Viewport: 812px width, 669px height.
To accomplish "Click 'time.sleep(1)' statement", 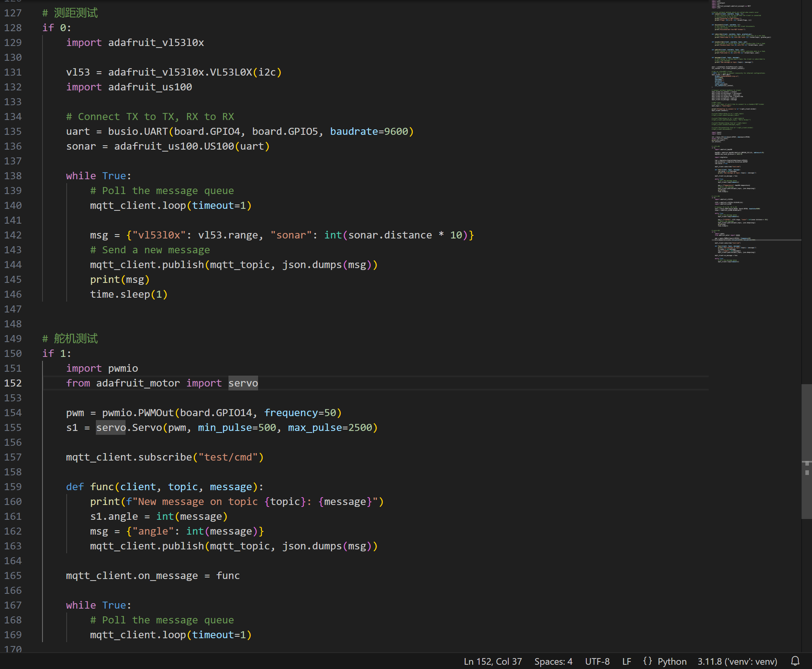I will (x=129, y=294).
